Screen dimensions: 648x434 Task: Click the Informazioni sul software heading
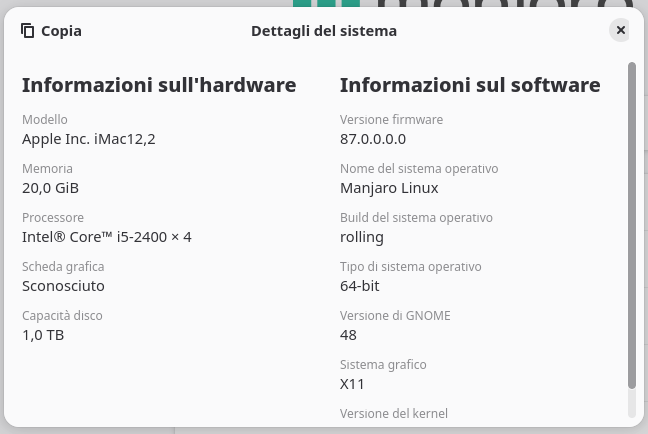470,85
